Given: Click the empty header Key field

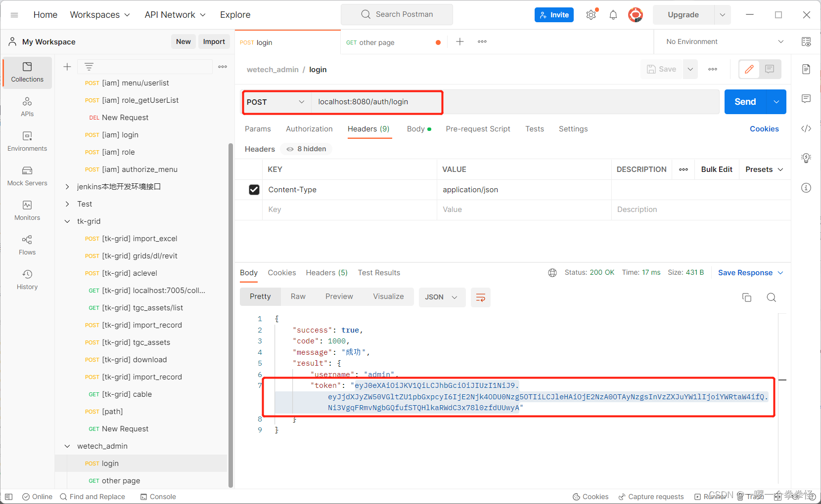Looking at the screenshot, I should [350, 210].
